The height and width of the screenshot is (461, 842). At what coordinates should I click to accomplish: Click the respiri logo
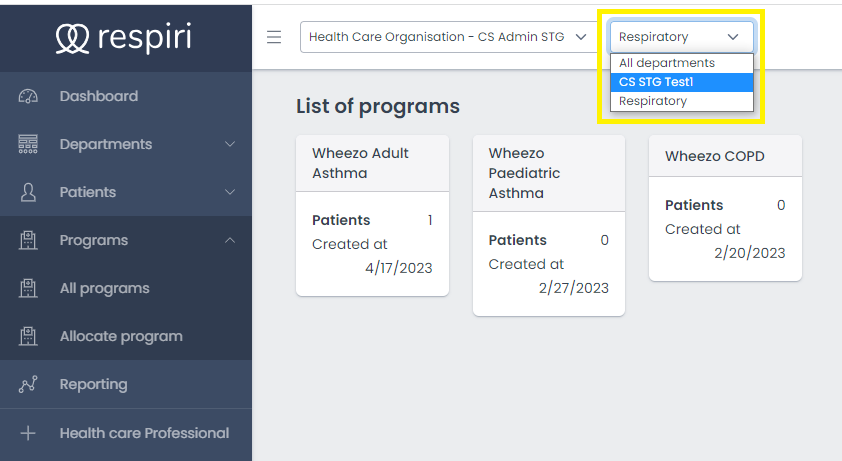(124, 37)
